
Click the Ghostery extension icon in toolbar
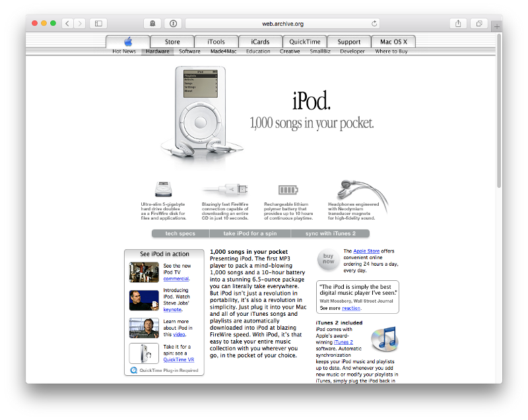click(152, 24)
